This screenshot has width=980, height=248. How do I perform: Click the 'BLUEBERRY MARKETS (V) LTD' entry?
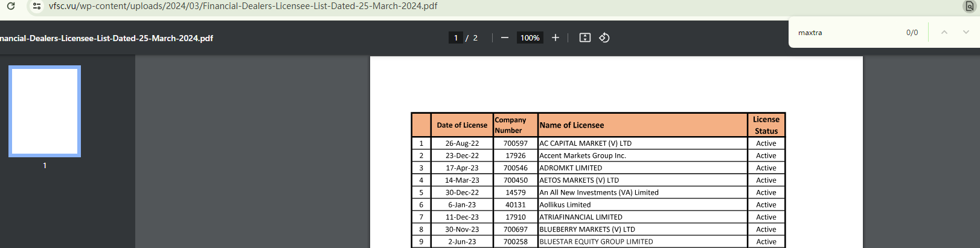point(587,229)
